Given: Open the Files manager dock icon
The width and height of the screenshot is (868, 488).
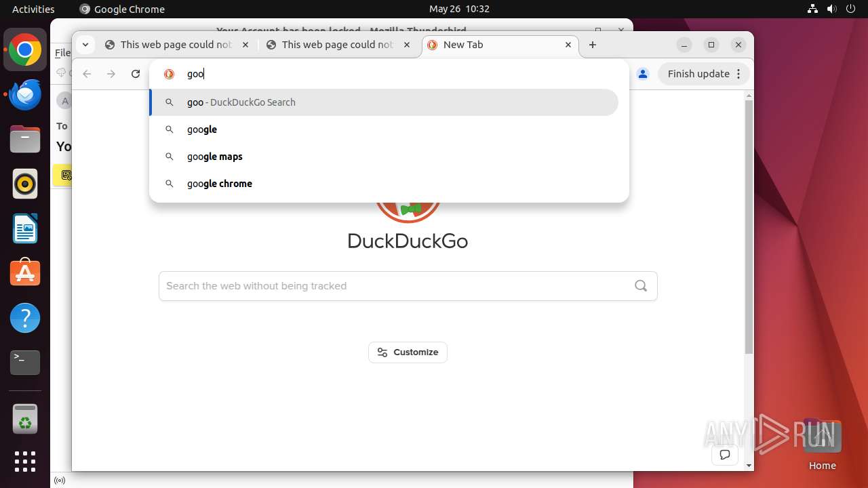Looking at the screenshot, I should (x=25, y=140).
